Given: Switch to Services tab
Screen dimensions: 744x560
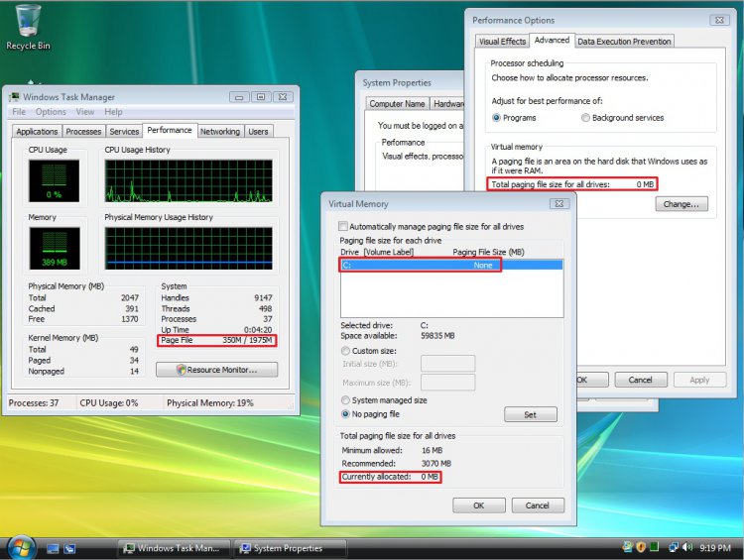Looking at the screenshot, I should pyautogui.click(x=124, y=132).
